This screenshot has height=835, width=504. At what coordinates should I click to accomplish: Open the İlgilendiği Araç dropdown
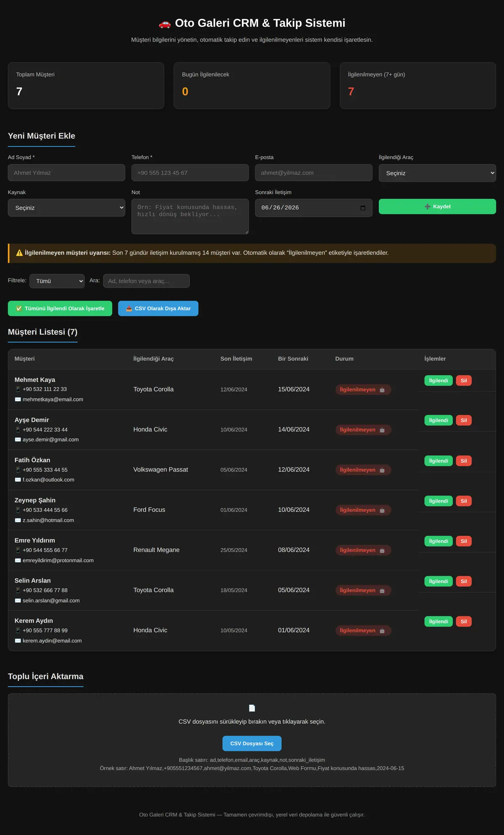[x=437, y=173]
